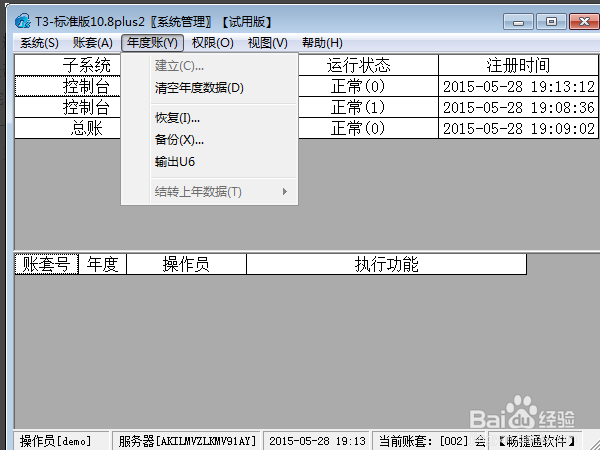Open the 视图(V) menu
The image size is (600, 450).
[x=267, y=43]
